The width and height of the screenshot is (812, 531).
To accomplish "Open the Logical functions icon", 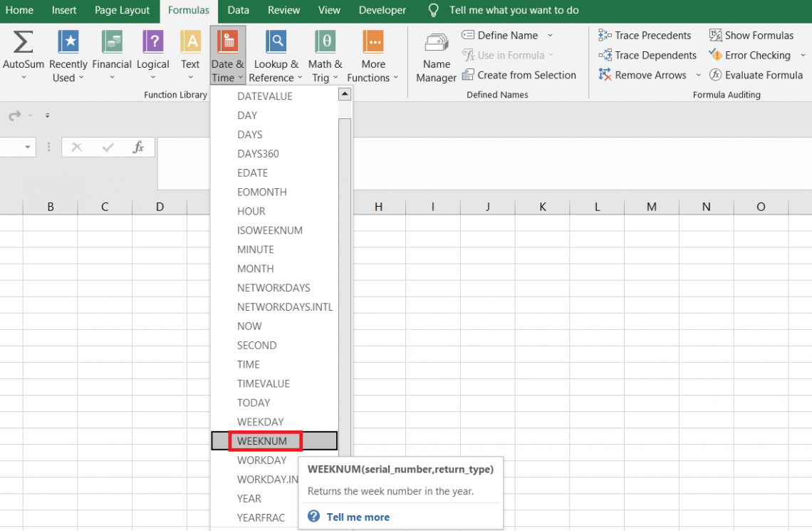I will point(153,43).
